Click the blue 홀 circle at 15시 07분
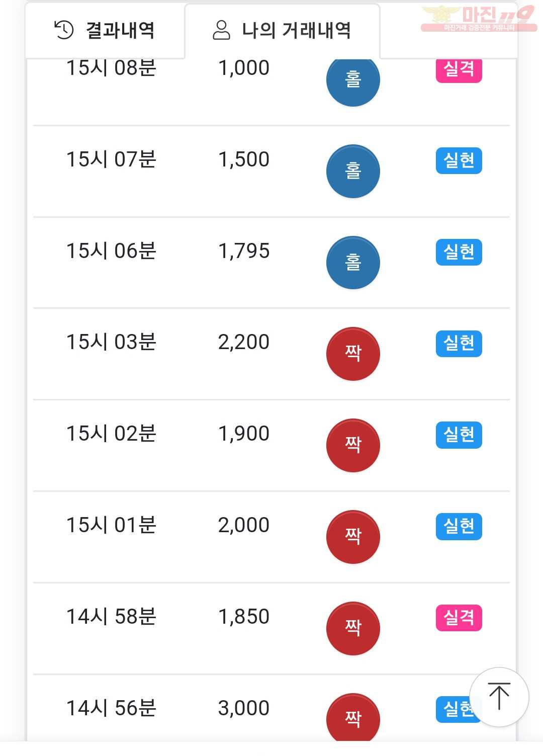The width and height of the screenshot is (543, 756). point(353,171)
